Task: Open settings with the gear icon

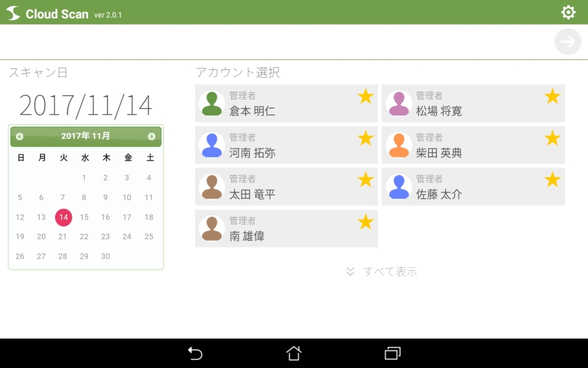Action: coord(568,12)
